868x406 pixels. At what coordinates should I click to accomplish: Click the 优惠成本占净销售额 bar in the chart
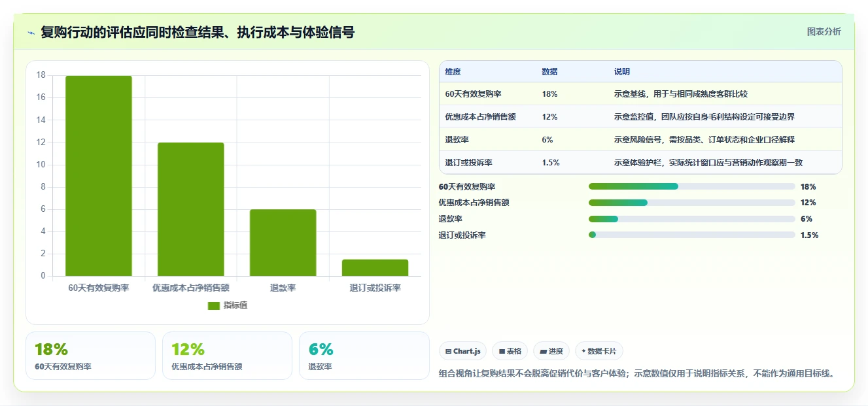click(x=191, y=209)
